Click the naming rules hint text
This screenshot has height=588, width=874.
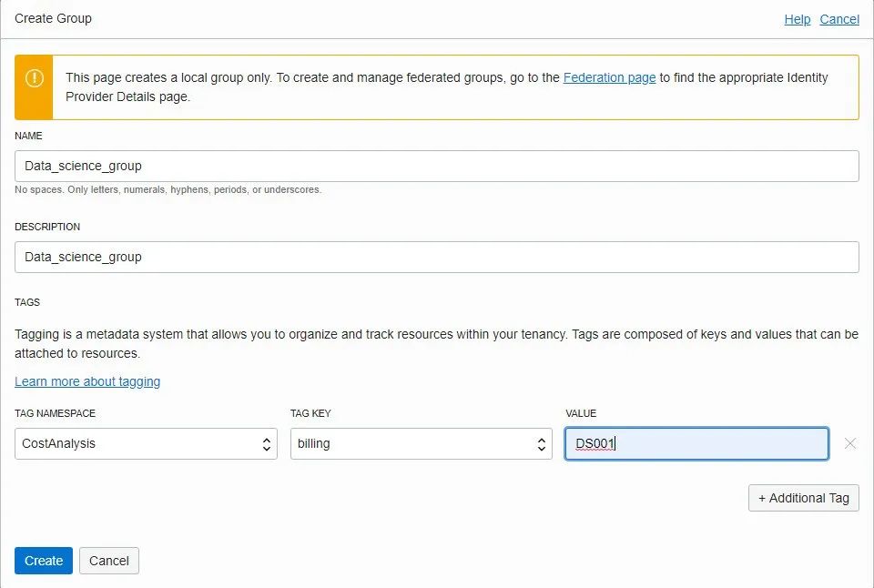pos(168,190)
